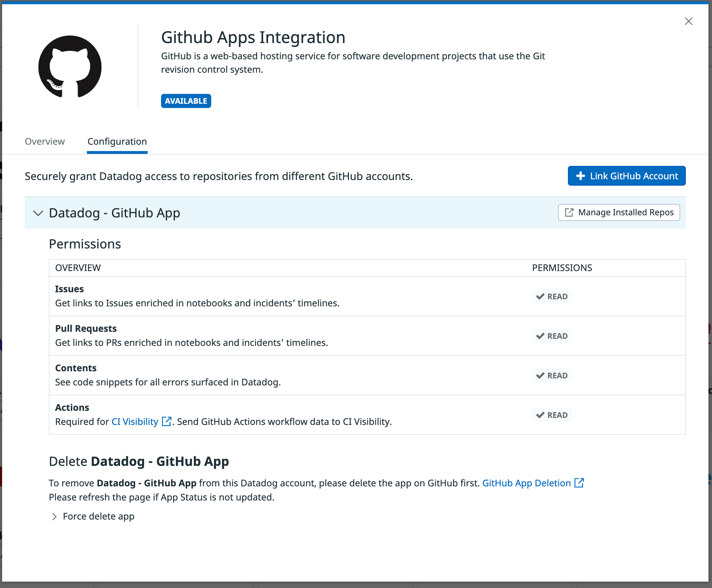
Task: Click the AVAILABLE status badge
Action: point(186,101)
